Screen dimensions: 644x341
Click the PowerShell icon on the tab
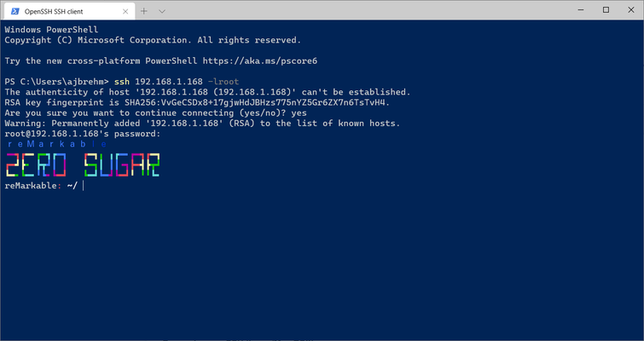click(15, 11)
